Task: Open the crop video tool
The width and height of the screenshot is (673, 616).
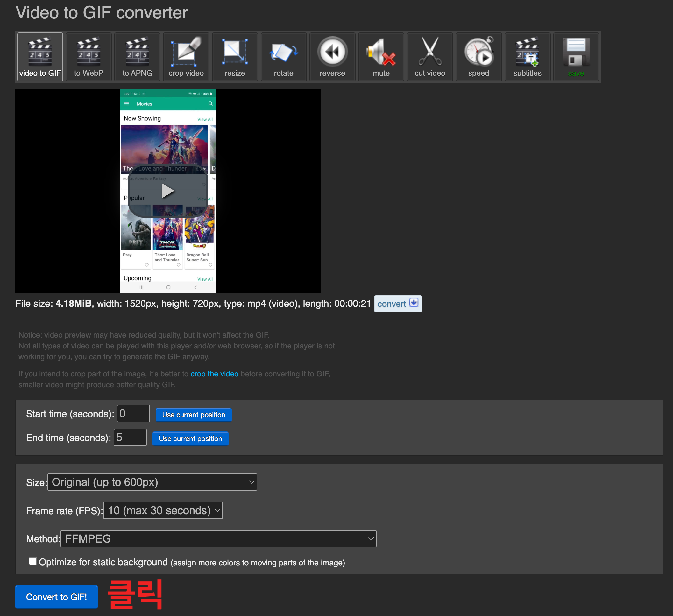Action: (186, 57)
